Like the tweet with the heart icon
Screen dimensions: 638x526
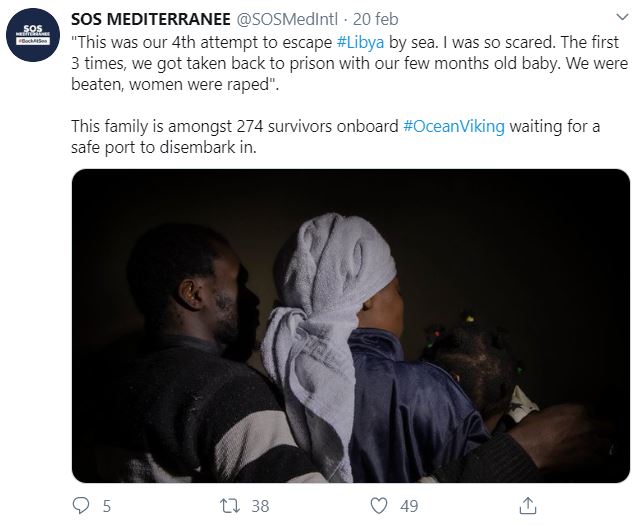(x=379, y=506)
